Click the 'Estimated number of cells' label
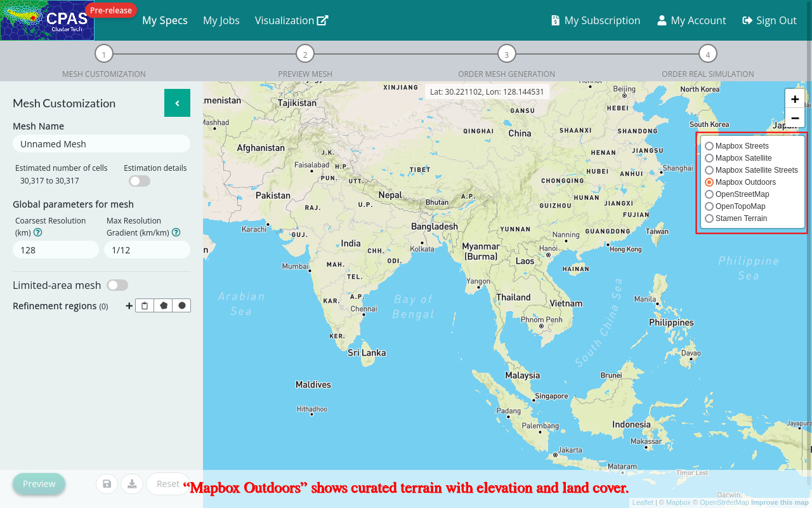The height and width of the screenshot is (508, 812). [x=62, y=168]
